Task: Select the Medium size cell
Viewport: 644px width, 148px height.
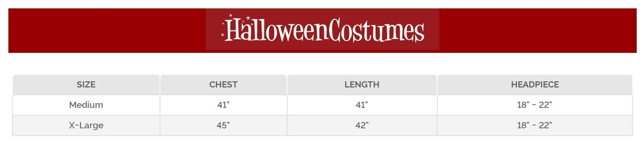Action: click(x=86, y=105)
